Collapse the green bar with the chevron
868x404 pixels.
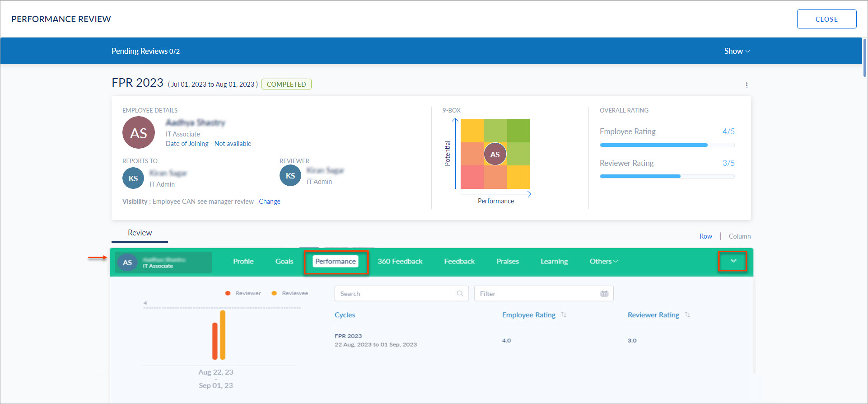point(733,261)
